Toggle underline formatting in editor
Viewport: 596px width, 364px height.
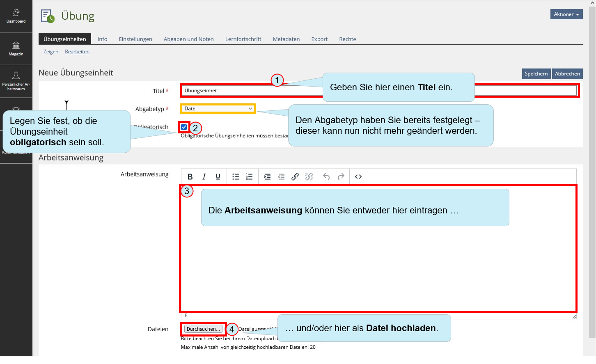click(x=218, y=177)
